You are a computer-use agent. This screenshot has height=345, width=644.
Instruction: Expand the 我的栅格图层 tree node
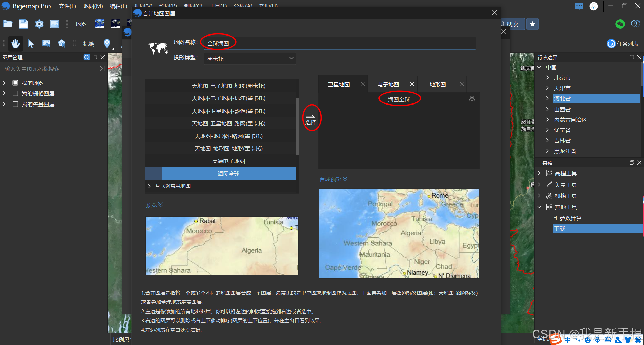(4, 93)
